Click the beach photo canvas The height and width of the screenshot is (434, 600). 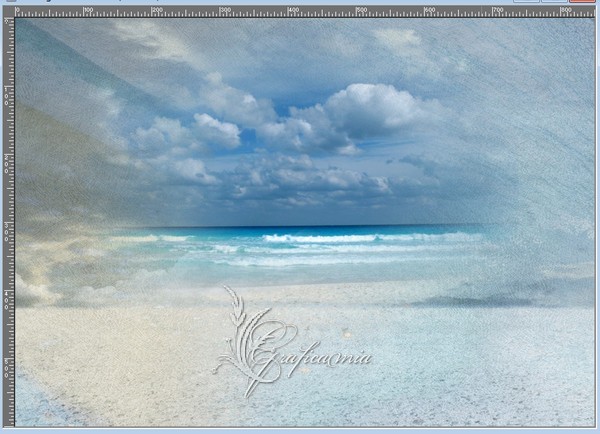(x=305, y=222)
